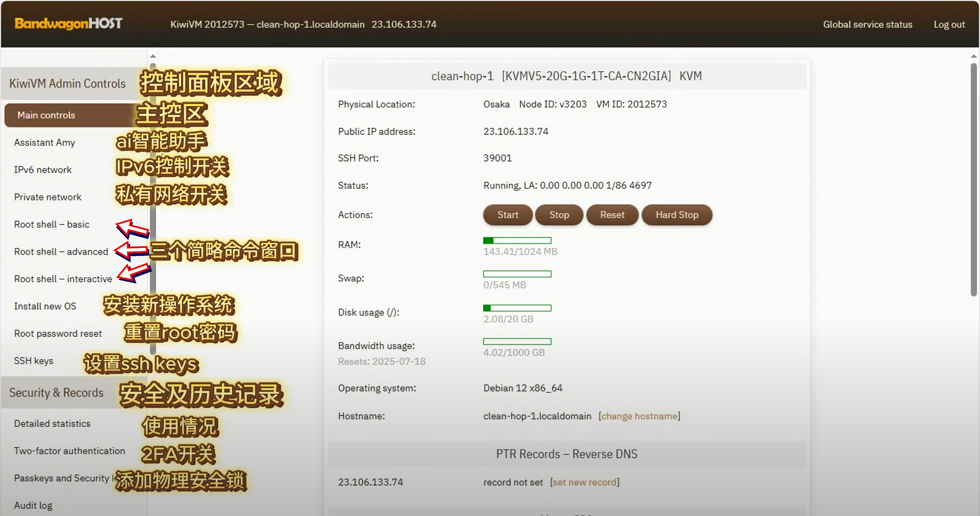Select Install new OS

click(45, 306)
